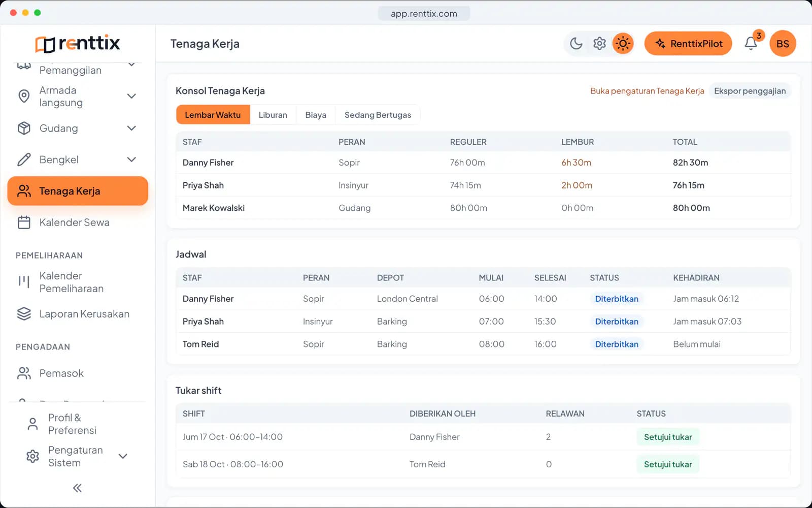Click the Kalender Pemeliharaan icon
This screenshot has height=508, width=812.
pyautogui.click(x=24, y=282)
